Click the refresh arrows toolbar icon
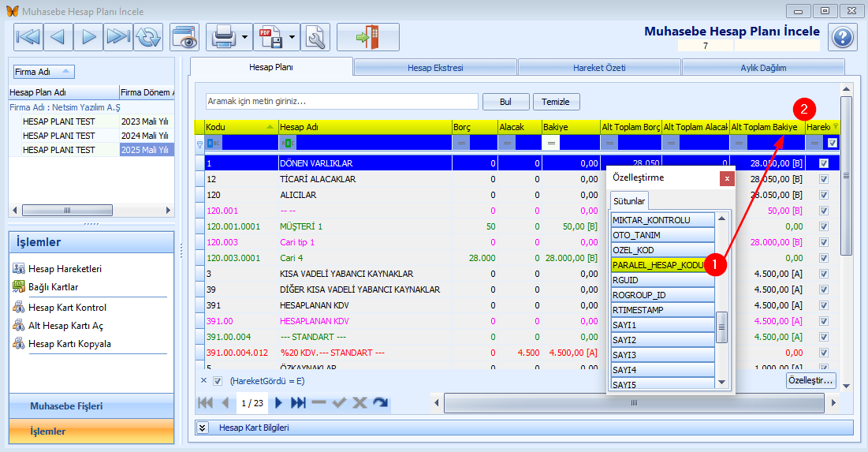The width and height of the screenshot is (868, 452). tap(148, 37)
